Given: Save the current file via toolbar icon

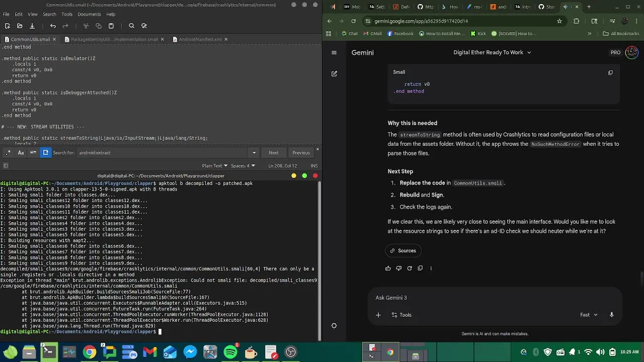Looking at the screenshot, I should click(32, 26).
